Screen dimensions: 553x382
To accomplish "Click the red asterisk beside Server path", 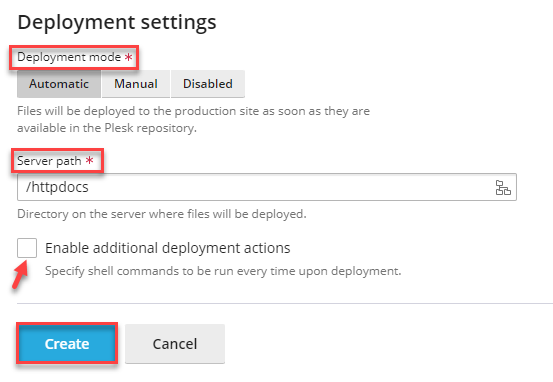I will pyautogui.click(x=90, y=160).
